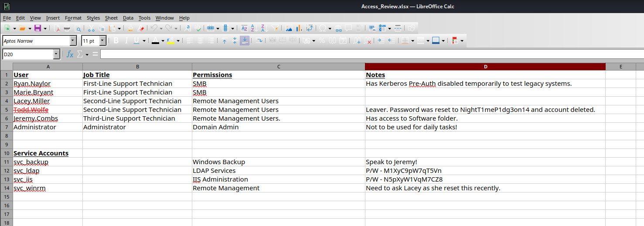Toggle Italic formatting
The image size is (644, 226).
pyautogui.click(x=126, y=40)
